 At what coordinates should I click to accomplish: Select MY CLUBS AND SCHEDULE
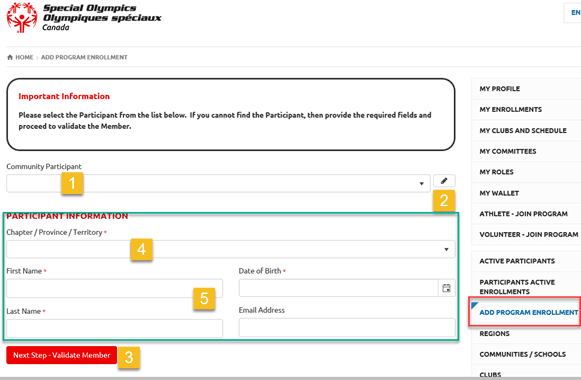pos(523,130)
